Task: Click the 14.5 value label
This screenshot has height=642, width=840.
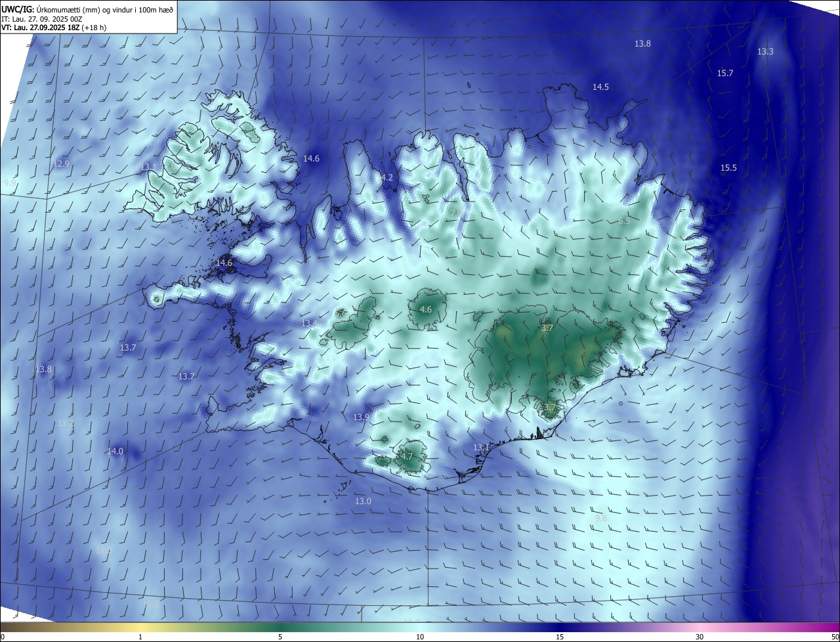Action: tap(600, 87)
